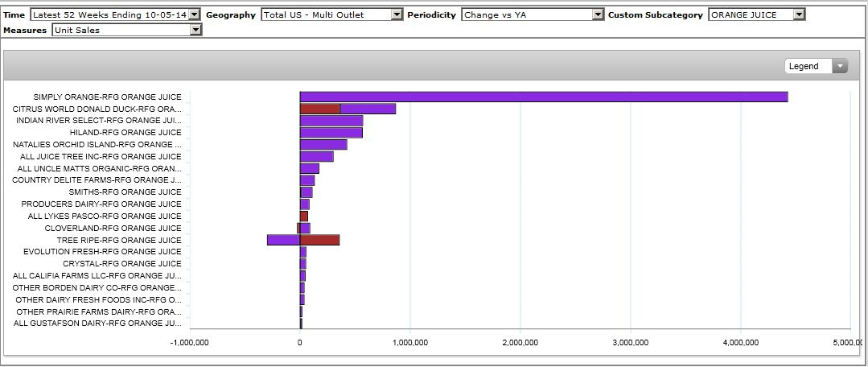
Task: Select the red Tree Ripe bar segment
Action: (319, 240)
